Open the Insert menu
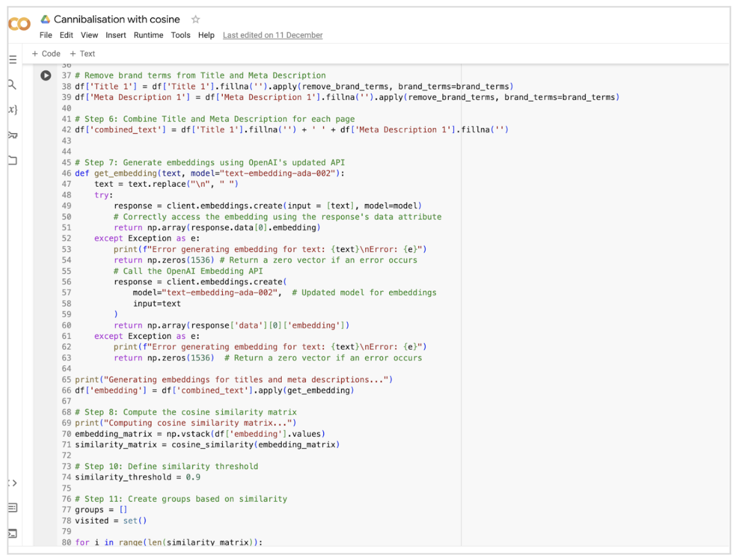 coord(116,35)
